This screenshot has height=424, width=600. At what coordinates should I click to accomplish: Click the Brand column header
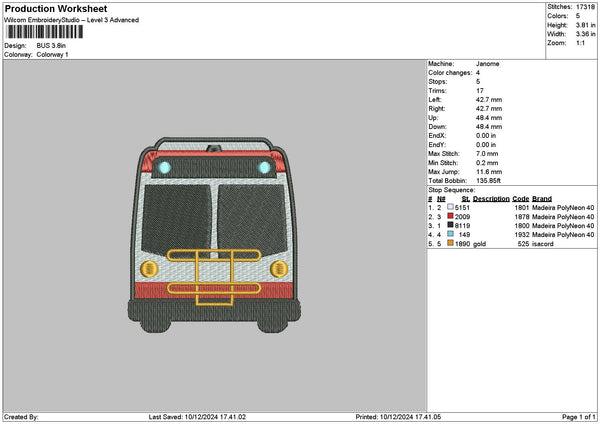coord(541,198)
